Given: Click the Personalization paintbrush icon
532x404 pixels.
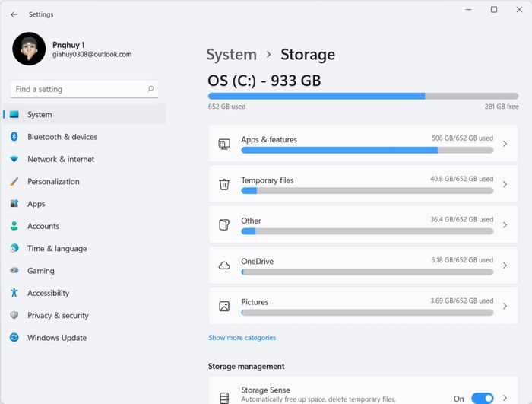Looking at the screenshot, I should pos(14,181).
